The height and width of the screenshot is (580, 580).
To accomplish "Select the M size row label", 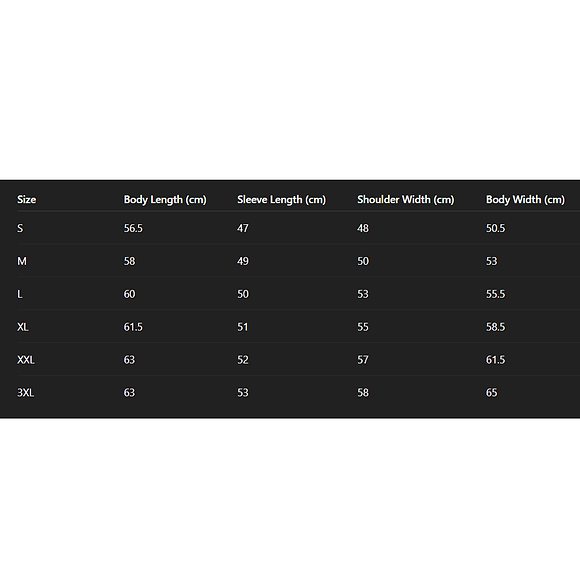I will (x=22, y=261).
